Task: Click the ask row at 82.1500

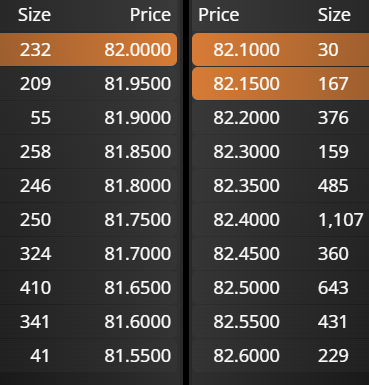Action: 280,84
